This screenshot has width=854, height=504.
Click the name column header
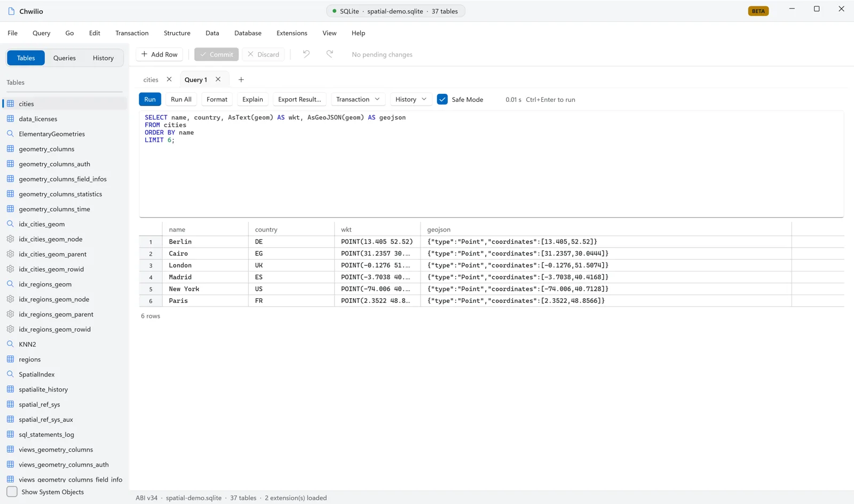coord(205,229)
